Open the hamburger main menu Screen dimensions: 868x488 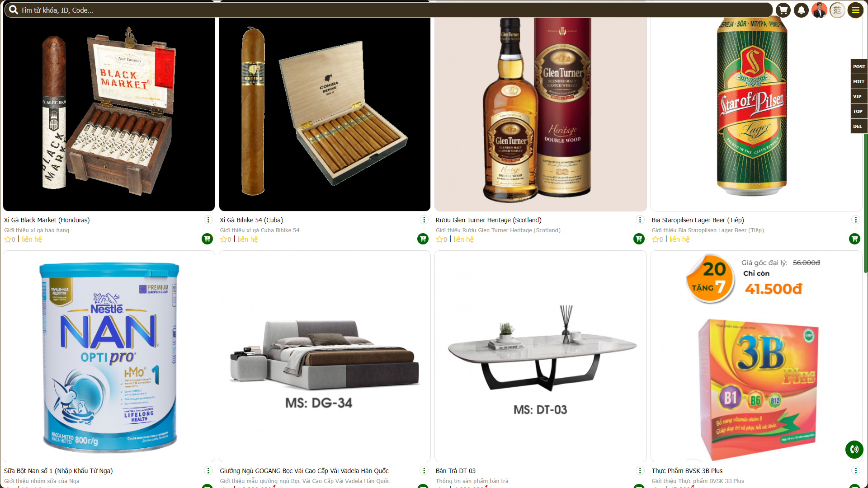pos(855,10)
